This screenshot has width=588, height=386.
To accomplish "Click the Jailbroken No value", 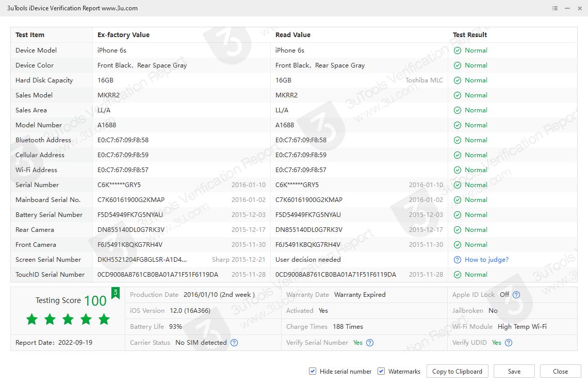I will [493, 311].
